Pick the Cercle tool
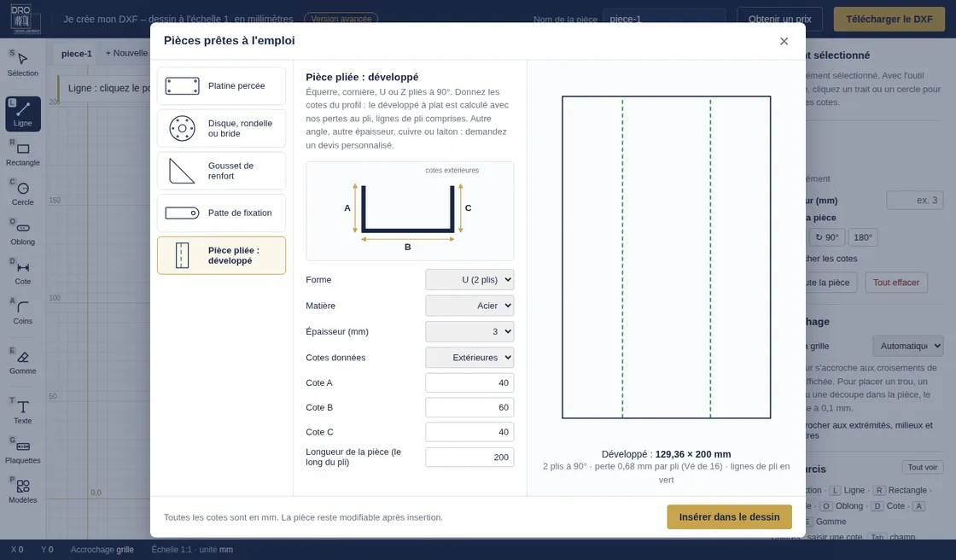The image size is (956, 560). click(x=22, y=194)
